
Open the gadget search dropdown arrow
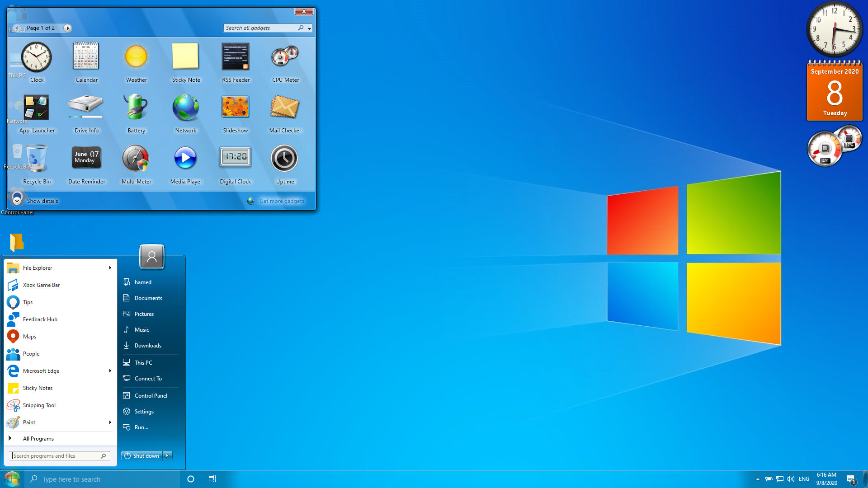tap(310, 28)
